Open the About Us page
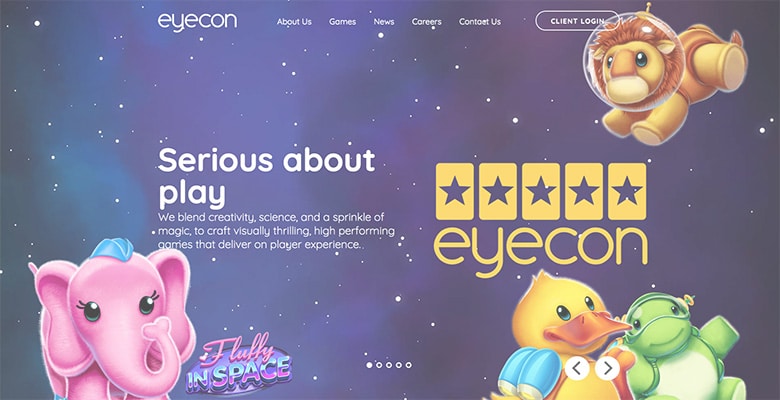The width and height of the screenshot is (780, 400). [294, 22]
